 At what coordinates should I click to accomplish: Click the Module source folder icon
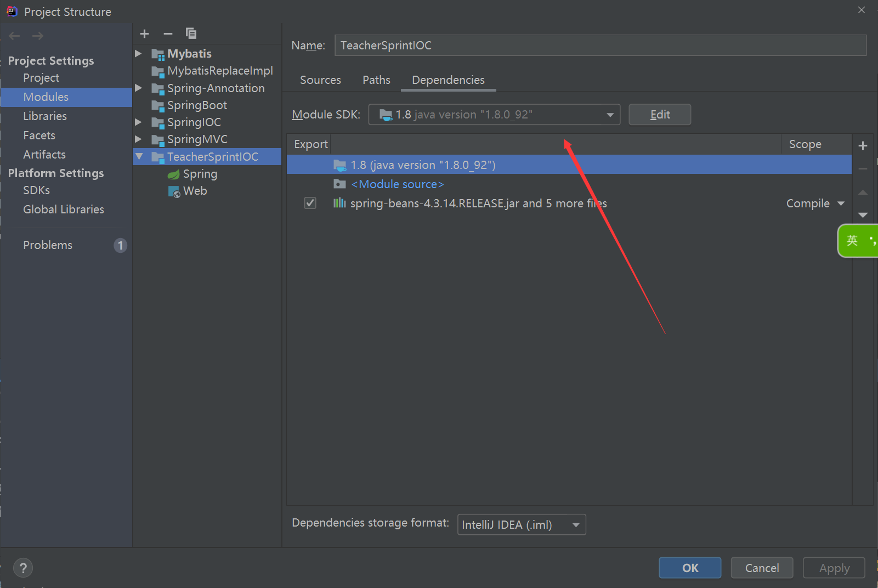pos(340,184)
